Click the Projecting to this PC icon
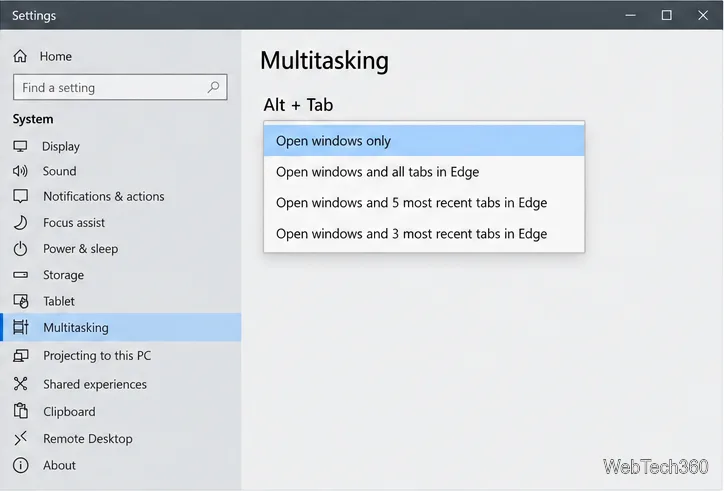724x491 pixels. coord(21,356)
